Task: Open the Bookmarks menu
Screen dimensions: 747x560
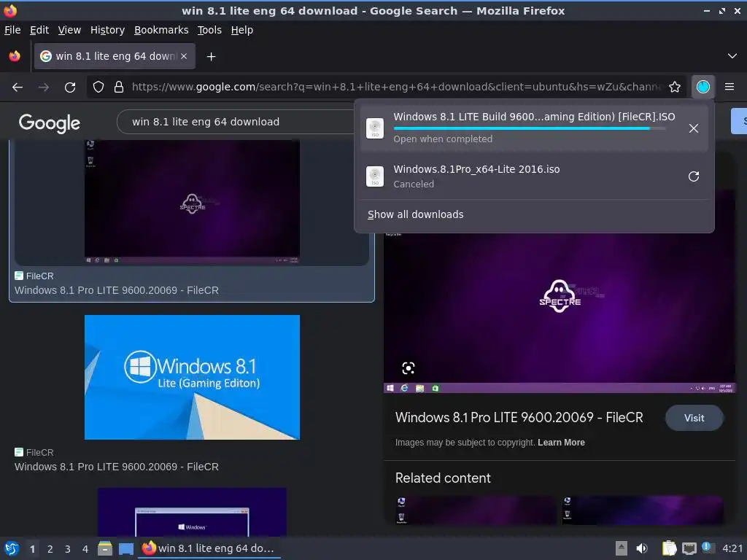Action: tap(161, 30)
